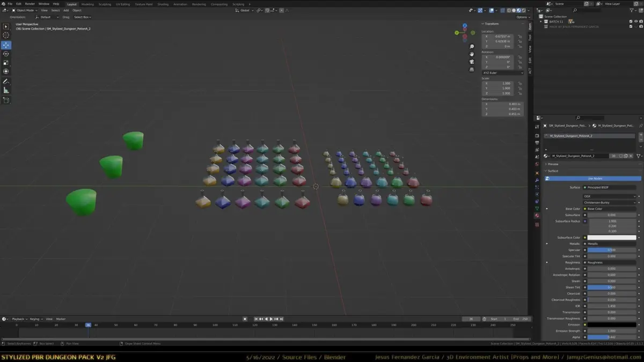
Task: Open the Texture properties tab icon
Action: coord(537,225)
